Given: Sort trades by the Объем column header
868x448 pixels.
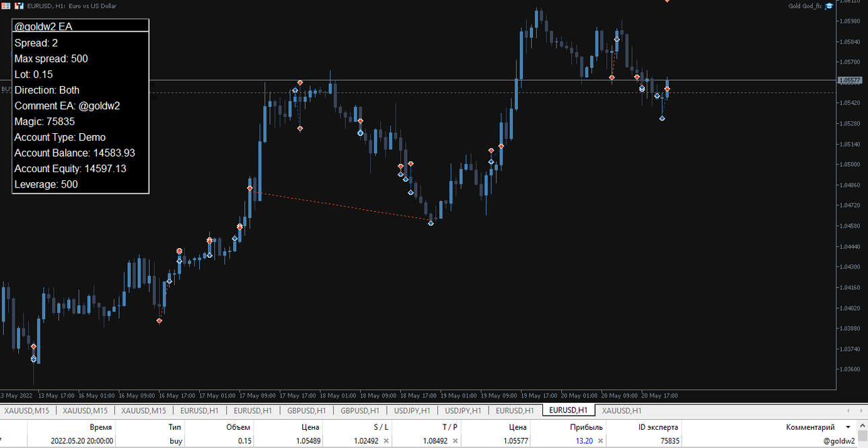Looking at the screenshot, I should (x=238, y=427).
